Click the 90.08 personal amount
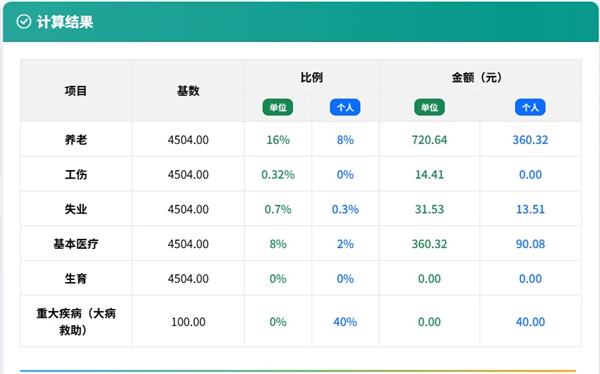The height and width of the screenshot is (374, 600). (530, 244)
